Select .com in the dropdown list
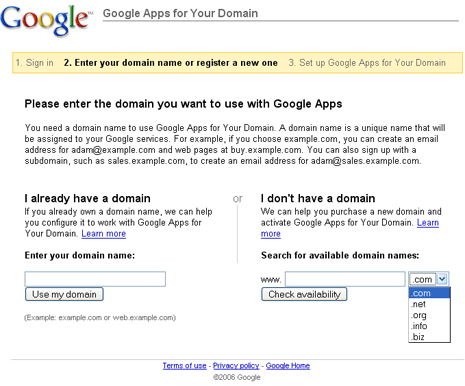The image size is (465, 386). pos(429,293)
